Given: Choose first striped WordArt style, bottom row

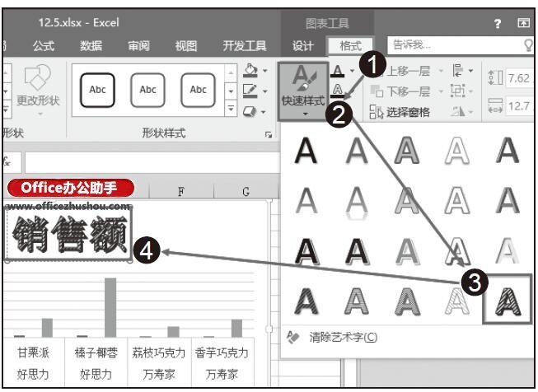Looking at the screenshot, I should [306, 301].
